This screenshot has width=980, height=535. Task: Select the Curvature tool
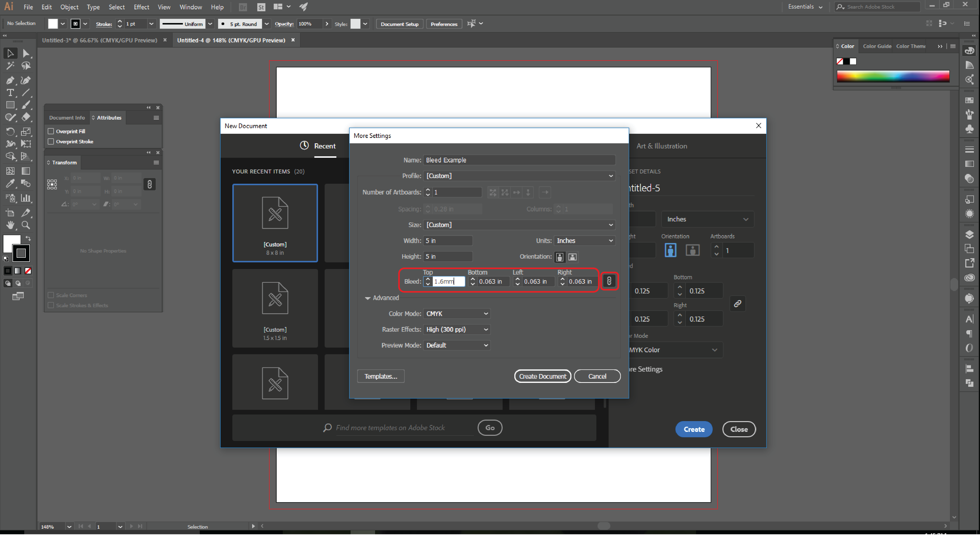tap(26, 80)
